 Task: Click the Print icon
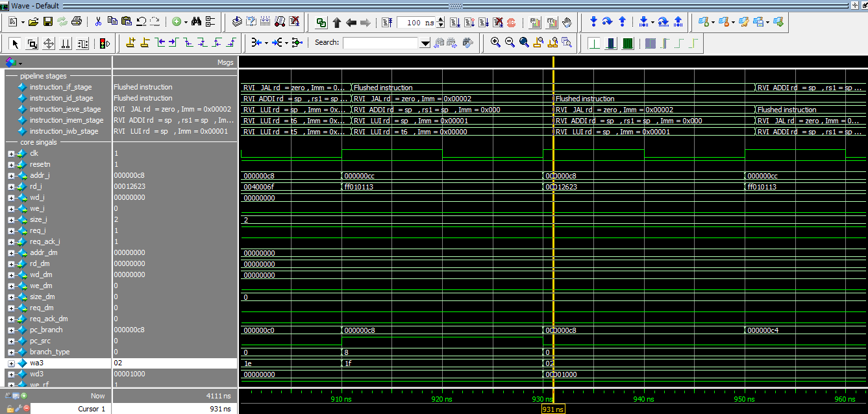[77, 22]
